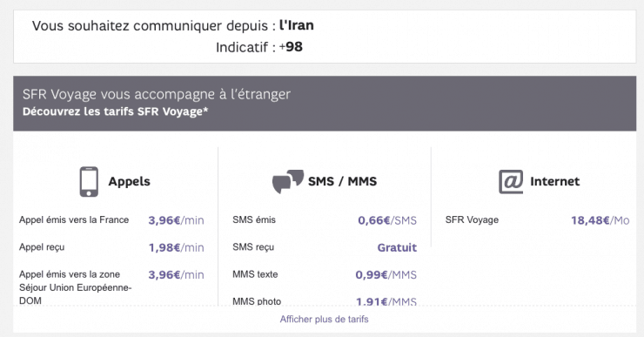644x337 pixels.
Task: Click the smartphone icon beside Appels
Action: pyautogui.click(x=89, y=182)
